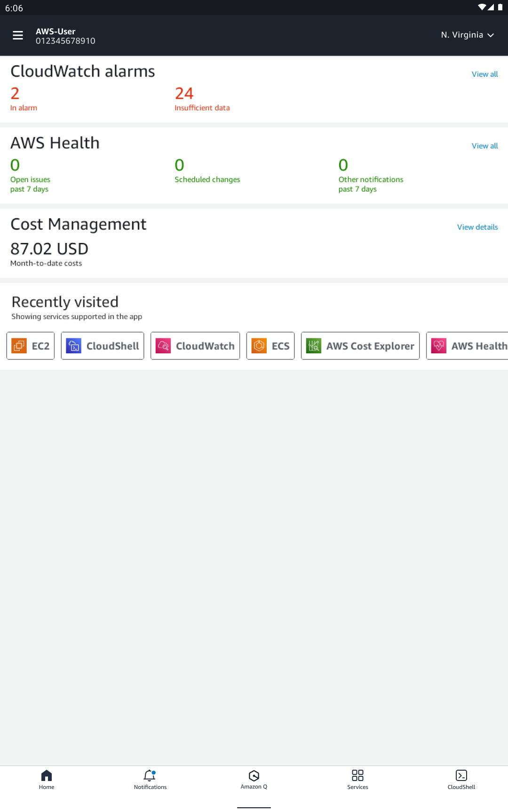
Task: Tap the AWS-User account name
Action: coord(56,31)
